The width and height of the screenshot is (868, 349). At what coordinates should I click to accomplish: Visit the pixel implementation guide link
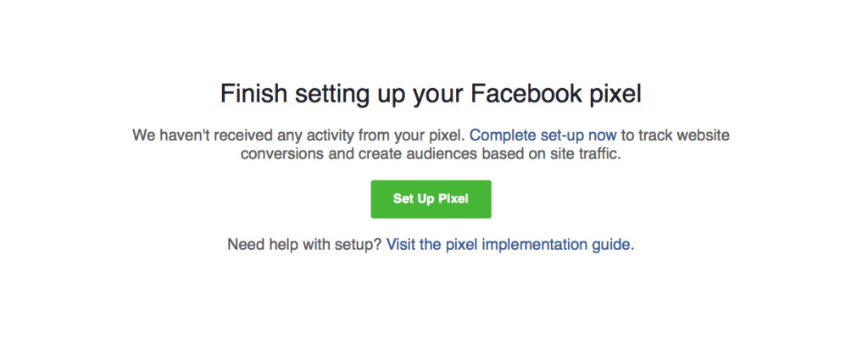pyautogui.click(x=509, y=245)
